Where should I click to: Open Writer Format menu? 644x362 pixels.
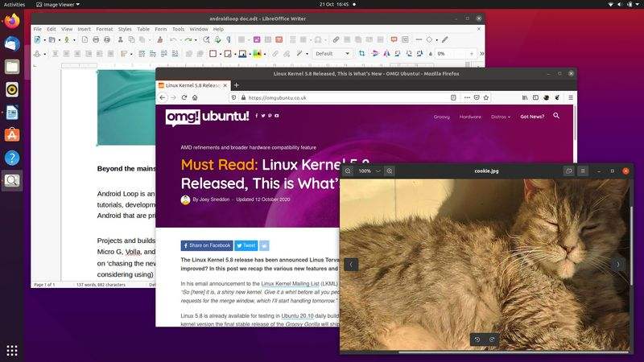click(x=105, y=29)
